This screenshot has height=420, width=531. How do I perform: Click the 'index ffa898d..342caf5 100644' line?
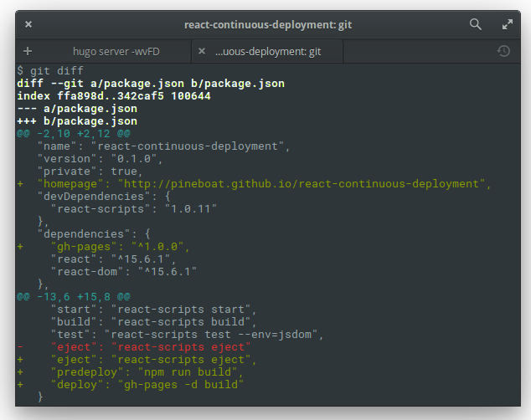pos(114,95)
